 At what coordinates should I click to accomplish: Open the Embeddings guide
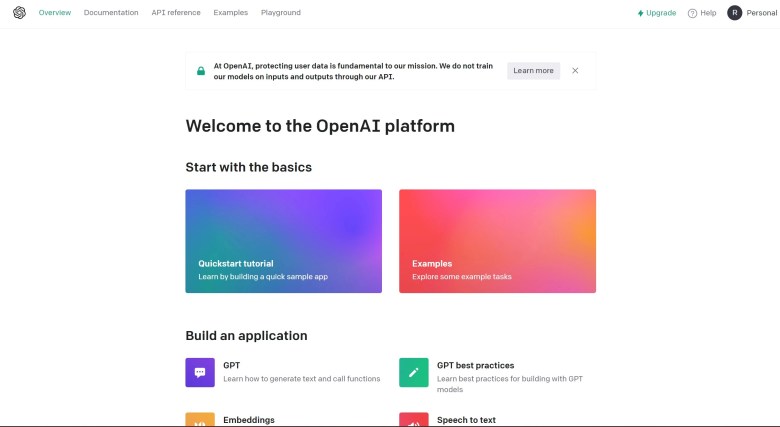pyautogui.click(x=249, y=420)
